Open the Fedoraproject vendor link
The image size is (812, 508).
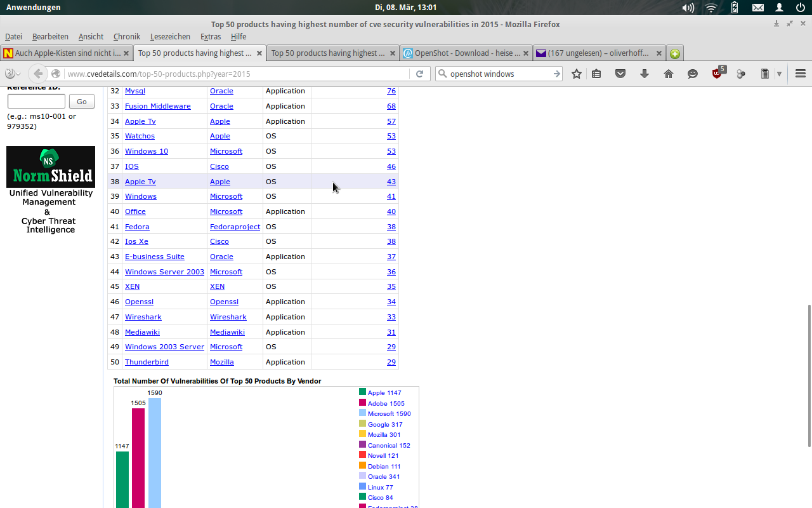click(235, 227)
